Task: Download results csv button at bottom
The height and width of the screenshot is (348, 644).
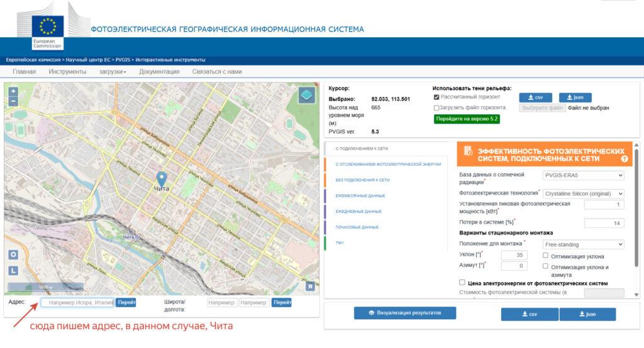Action: coord(530,314)
